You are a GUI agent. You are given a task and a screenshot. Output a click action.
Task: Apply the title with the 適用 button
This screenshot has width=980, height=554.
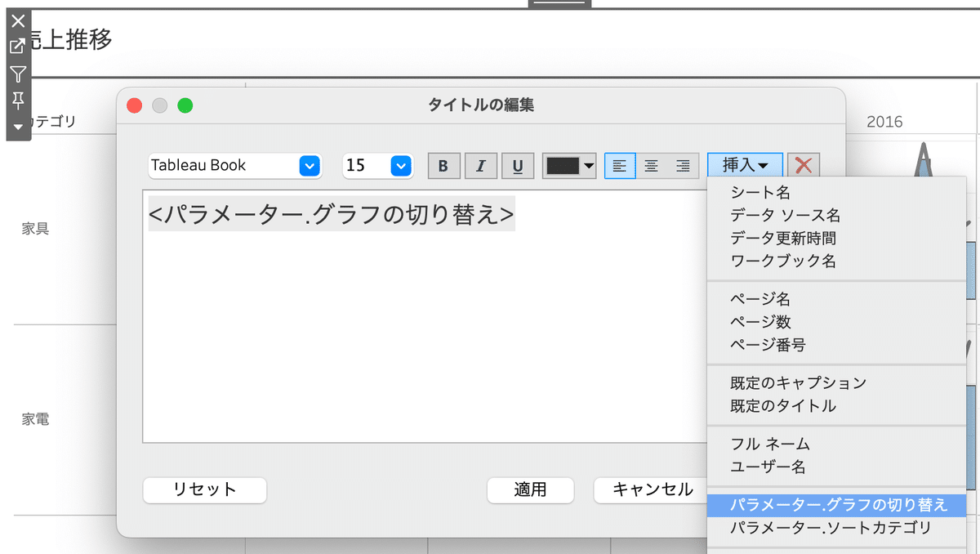tap(531, 491)
